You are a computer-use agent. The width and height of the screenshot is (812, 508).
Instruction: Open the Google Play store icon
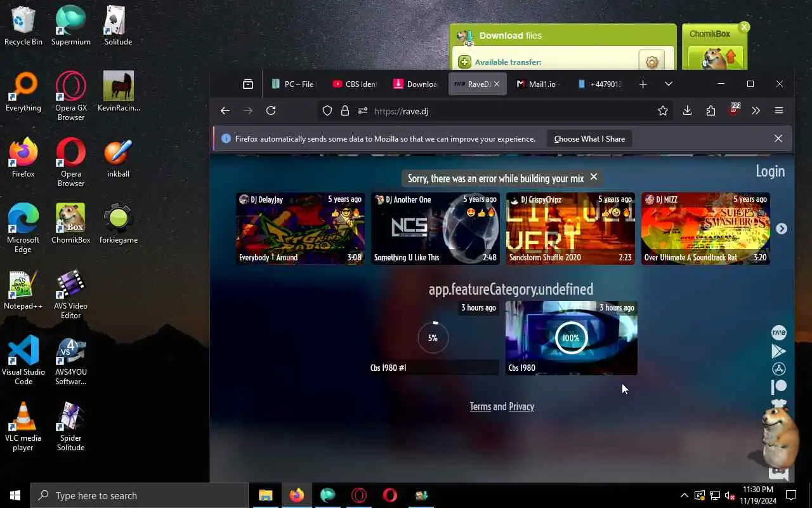tap(778, 351)
